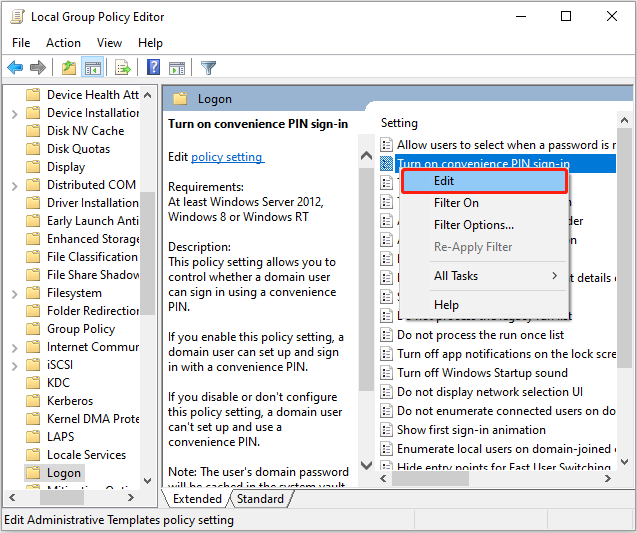Select the Group Policy folder in tree
637x533 pixels.
[81, 328]
